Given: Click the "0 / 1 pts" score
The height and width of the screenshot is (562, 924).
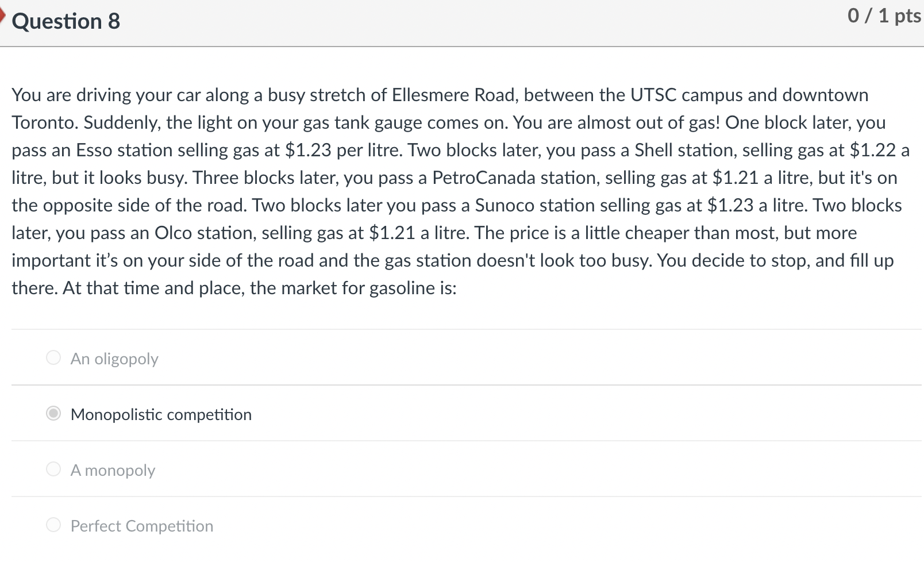Looking at the screenshot, I should (884, 16).
